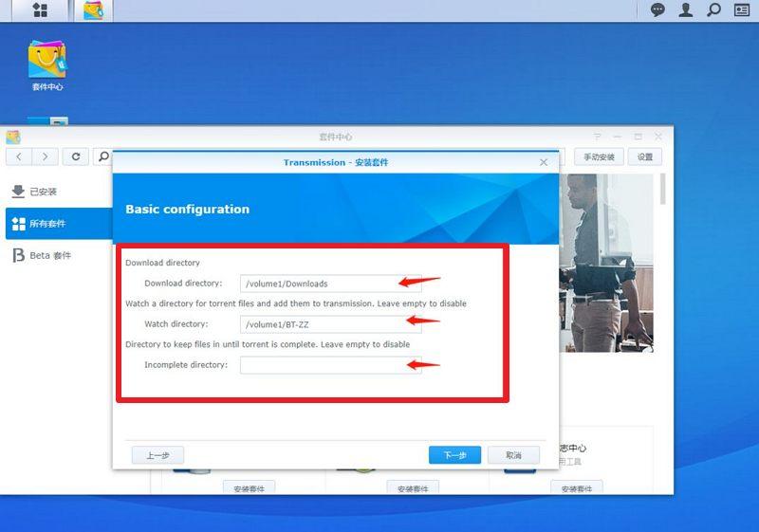Open the search magnifier in top bar
759x532 pixels.
[x=714, y=10]
